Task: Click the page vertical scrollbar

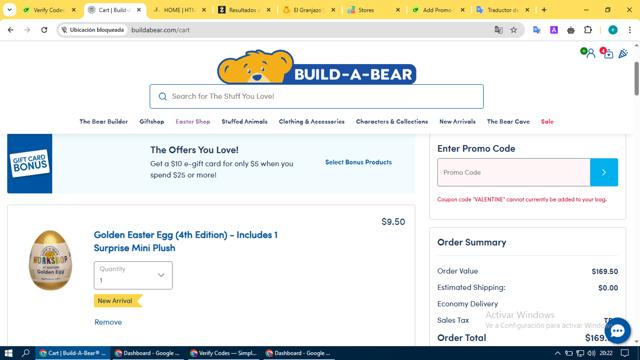Action: coord(636,78)
